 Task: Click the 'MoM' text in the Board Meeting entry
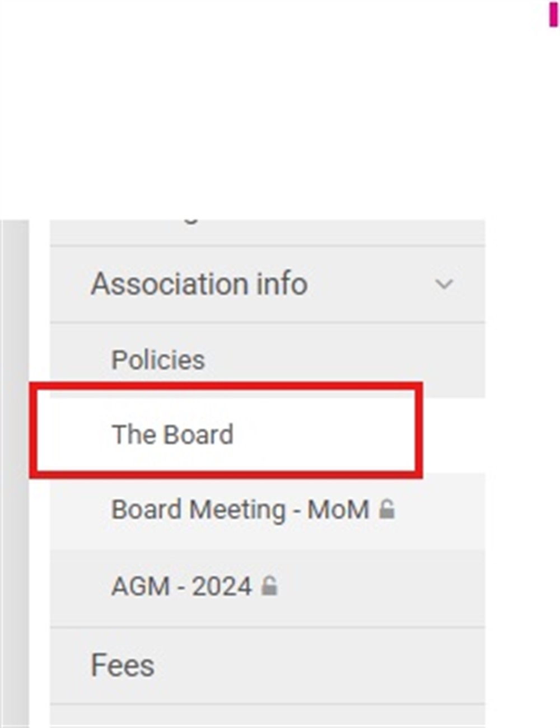(x=338, y=510)
